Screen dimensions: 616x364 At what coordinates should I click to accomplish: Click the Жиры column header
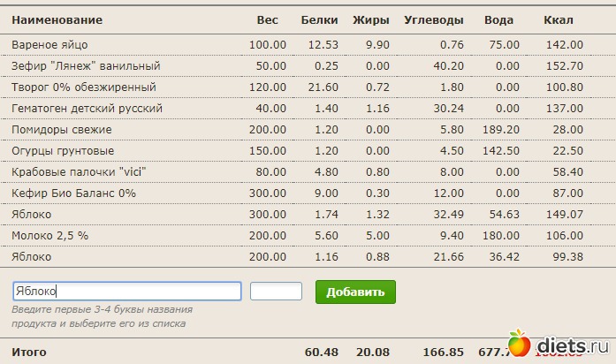(371, 19)
